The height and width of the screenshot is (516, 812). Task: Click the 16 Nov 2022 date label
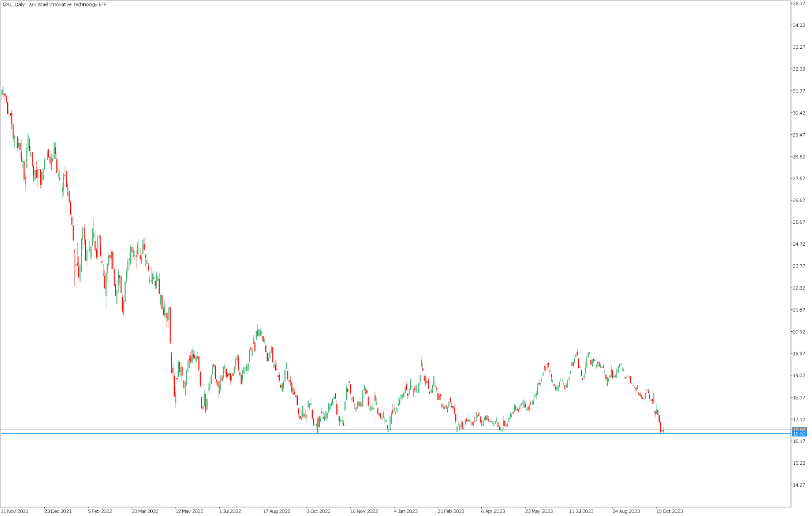364,512
